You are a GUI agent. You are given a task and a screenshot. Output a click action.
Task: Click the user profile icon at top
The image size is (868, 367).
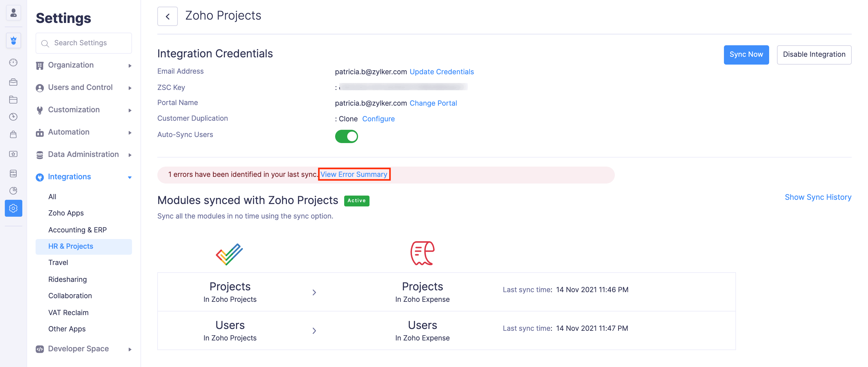14,13
